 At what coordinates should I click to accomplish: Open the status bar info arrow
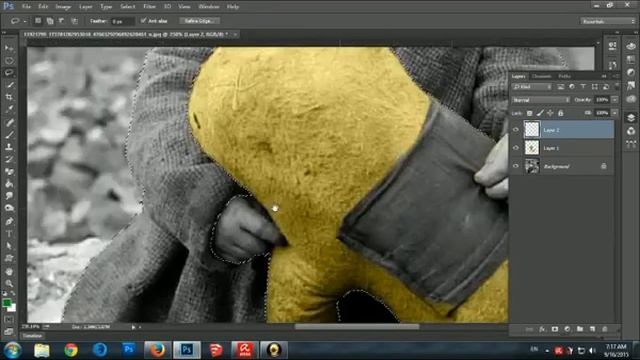pos(133,327)
